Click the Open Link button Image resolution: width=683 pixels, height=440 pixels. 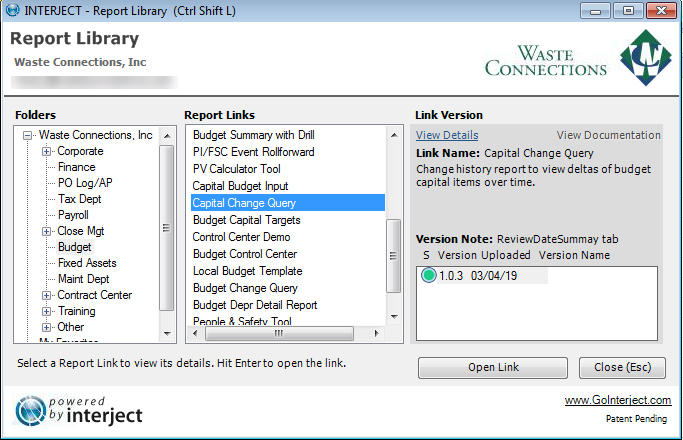pos(493,368)
